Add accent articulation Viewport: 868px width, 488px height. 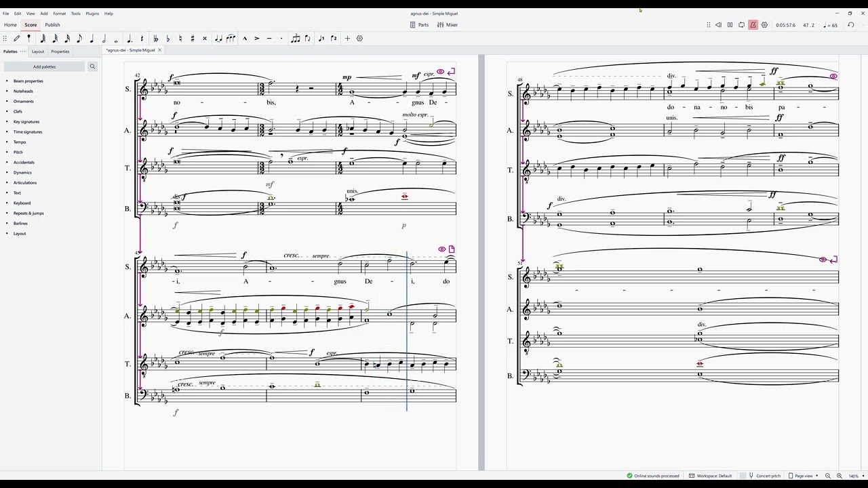pos(256,39)
